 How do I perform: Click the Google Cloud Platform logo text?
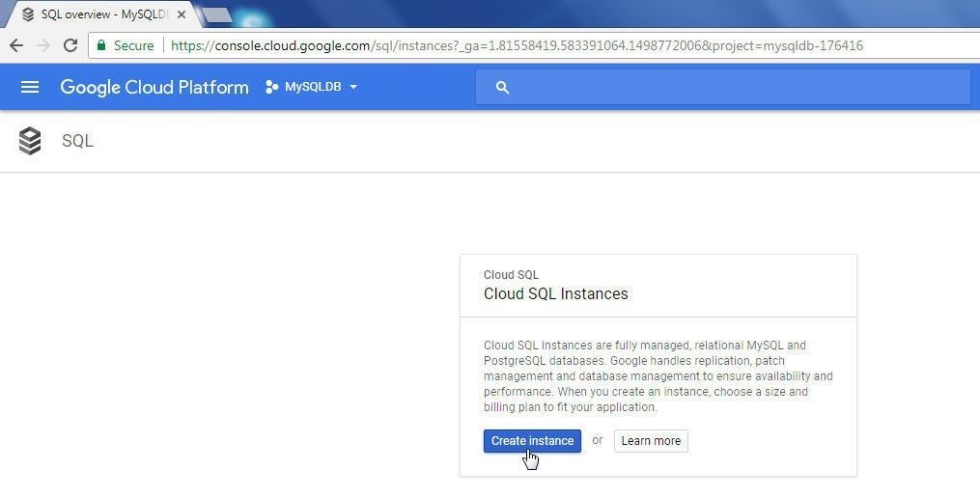click(154, 87)
